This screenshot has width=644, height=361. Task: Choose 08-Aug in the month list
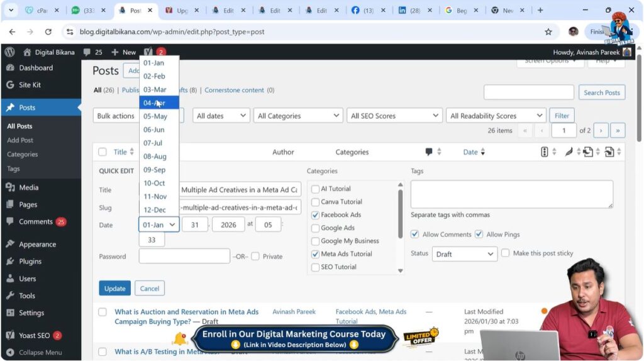pyautogui.click(x=159, y=157)
